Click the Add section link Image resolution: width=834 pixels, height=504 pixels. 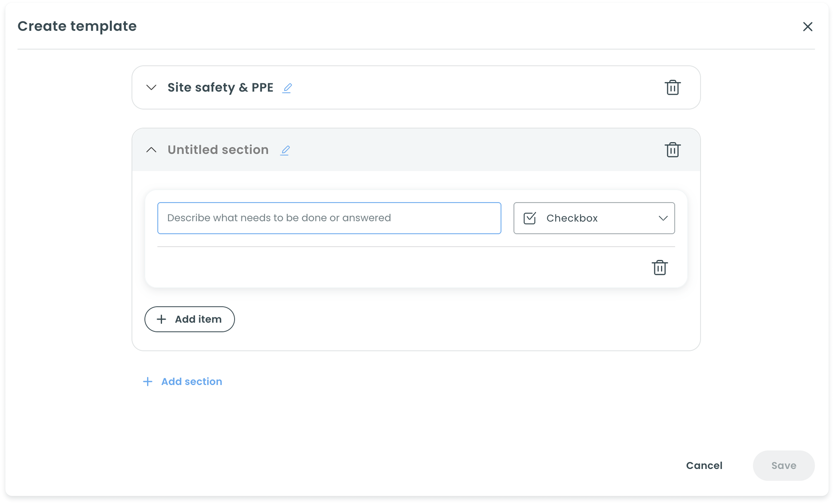pos(192,382)
